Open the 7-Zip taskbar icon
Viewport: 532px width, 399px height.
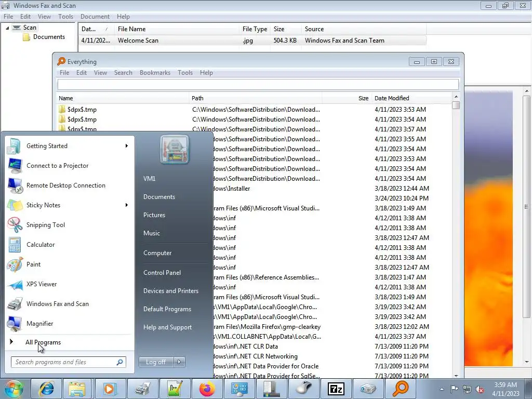tap(336, 389)
